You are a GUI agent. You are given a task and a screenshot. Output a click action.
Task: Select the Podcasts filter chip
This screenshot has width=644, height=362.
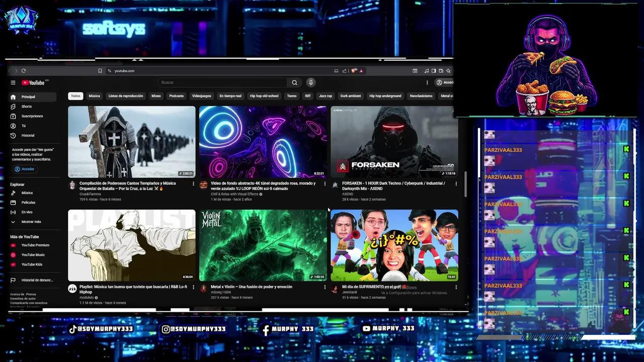[177, 96]
